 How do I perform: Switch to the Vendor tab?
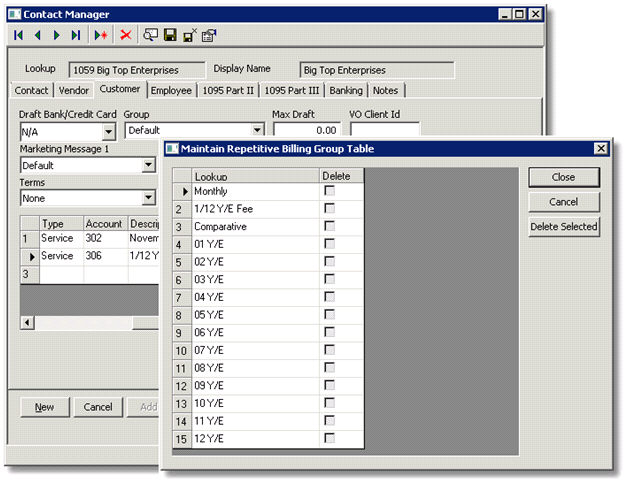click(74, 91)
